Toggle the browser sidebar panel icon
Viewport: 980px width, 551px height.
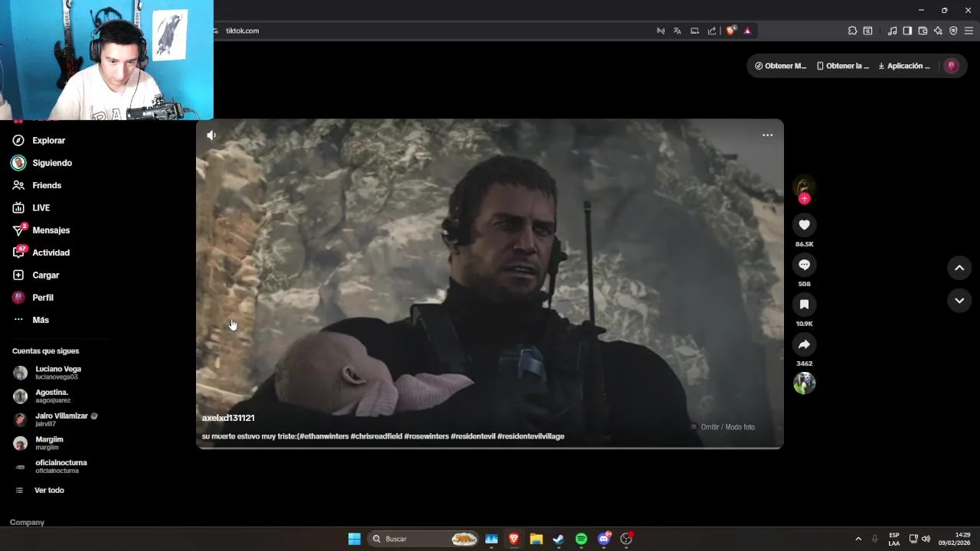(907, 31)
